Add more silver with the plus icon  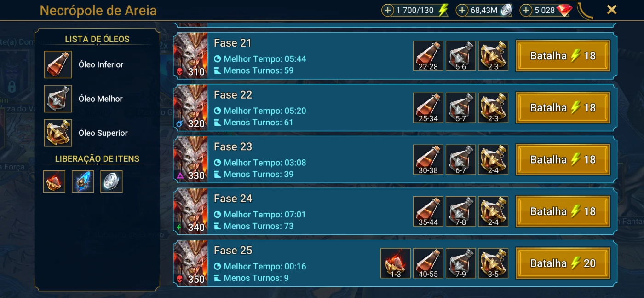click(x=462, y=10)
